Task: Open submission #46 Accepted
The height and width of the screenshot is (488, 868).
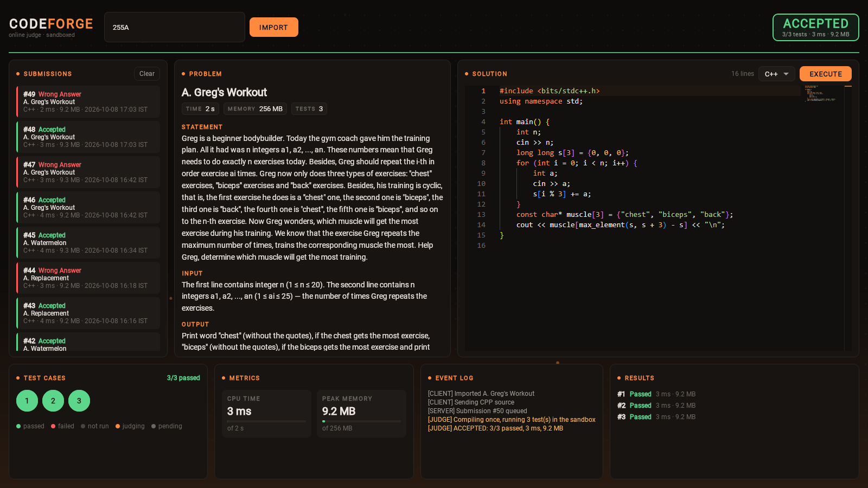Action: [x=88, y=207]
